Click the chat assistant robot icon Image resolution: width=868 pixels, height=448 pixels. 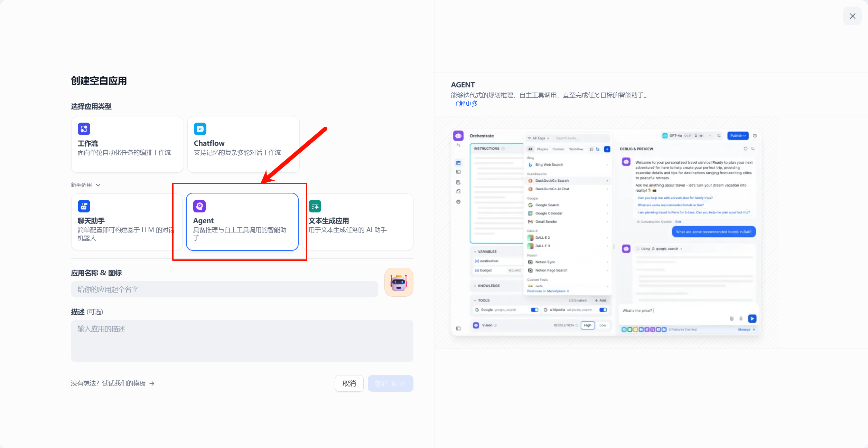pyautogui.click(x=84, y=206)
